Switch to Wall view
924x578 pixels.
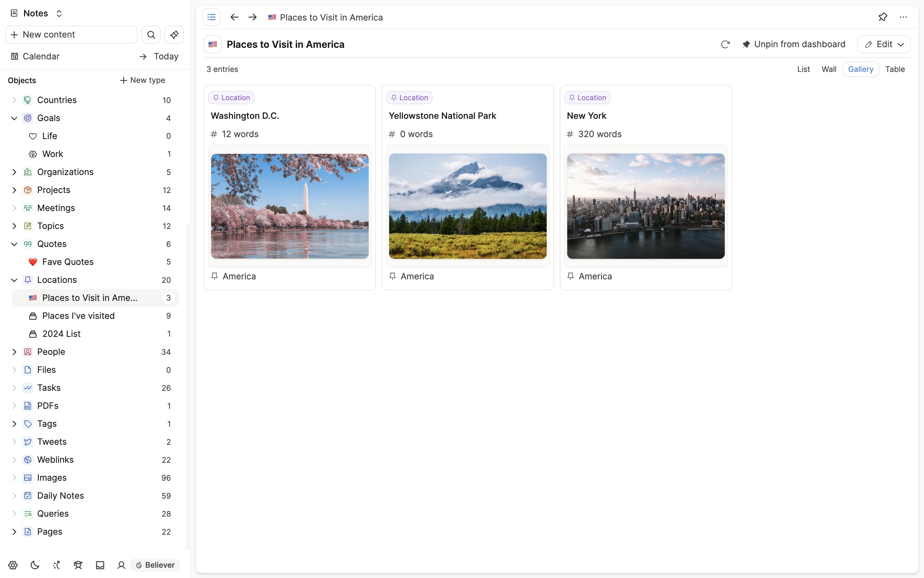tap(828, 69)
